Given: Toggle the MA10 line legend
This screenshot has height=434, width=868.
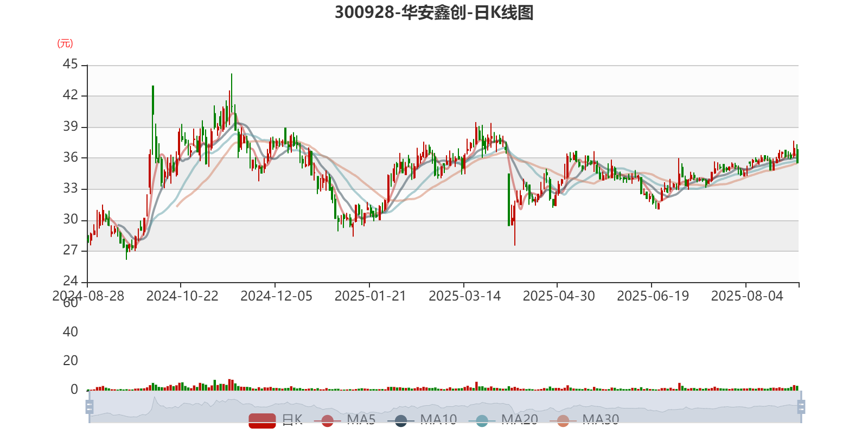Looking at the screenshot, I should point(423,420).
